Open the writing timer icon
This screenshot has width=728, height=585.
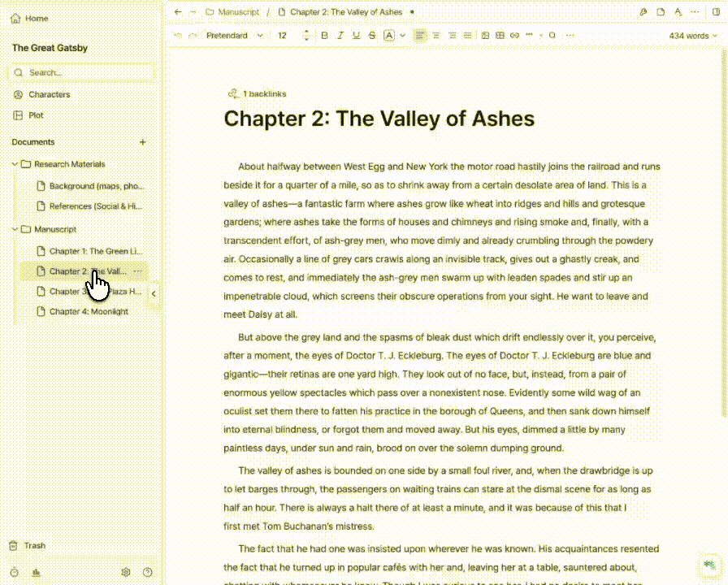(15, 573)
